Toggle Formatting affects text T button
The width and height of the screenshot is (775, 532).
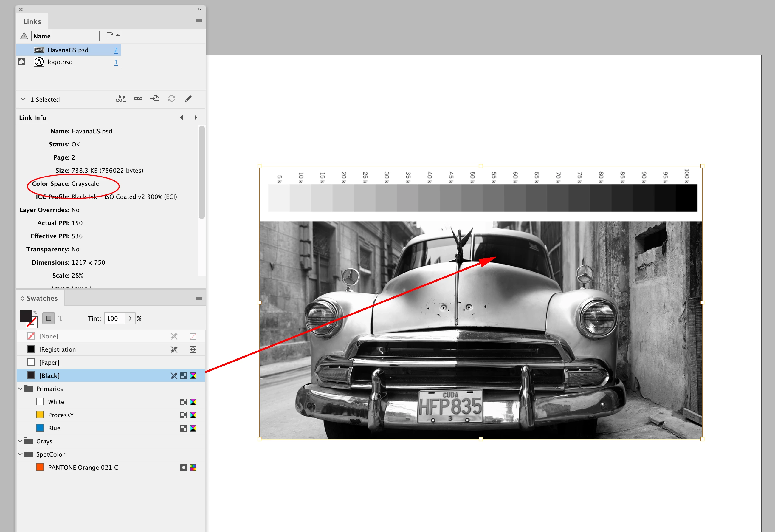pos(61,318)
